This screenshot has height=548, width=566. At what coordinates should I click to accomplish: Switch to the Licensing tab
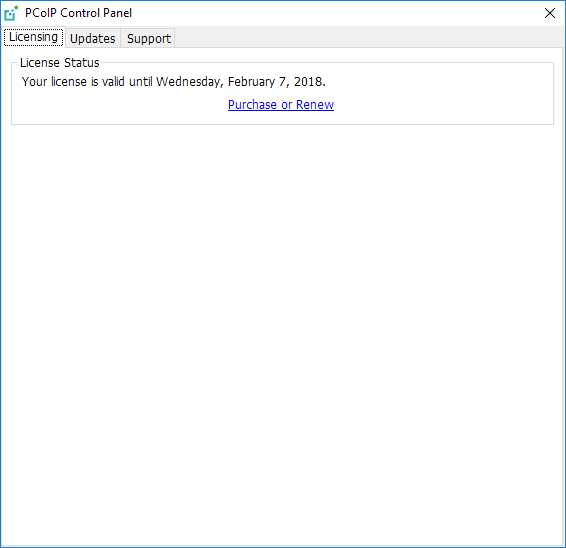point(34,37)
